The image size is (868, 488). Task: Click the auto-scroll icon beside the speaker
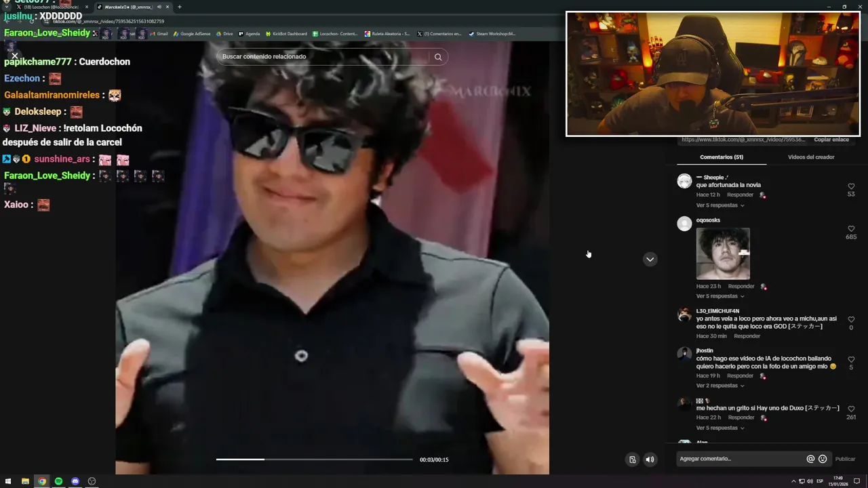point(632,460)
